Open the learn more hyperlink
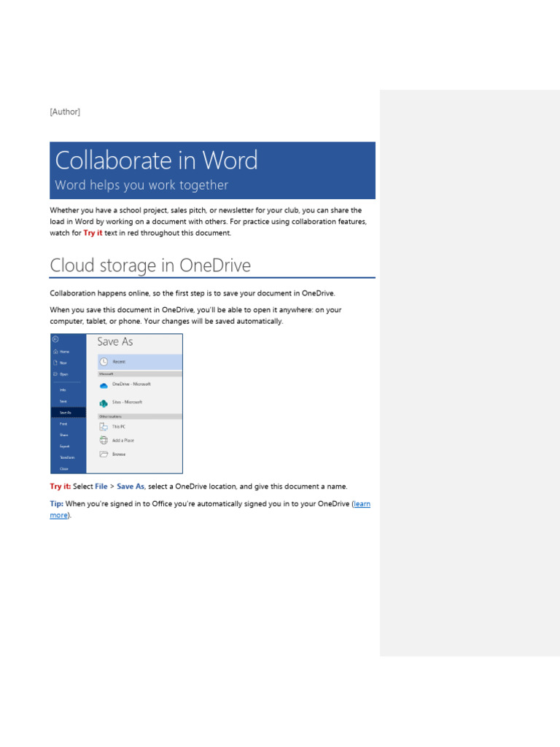This screenshot has width=560, height=747. 361,504
